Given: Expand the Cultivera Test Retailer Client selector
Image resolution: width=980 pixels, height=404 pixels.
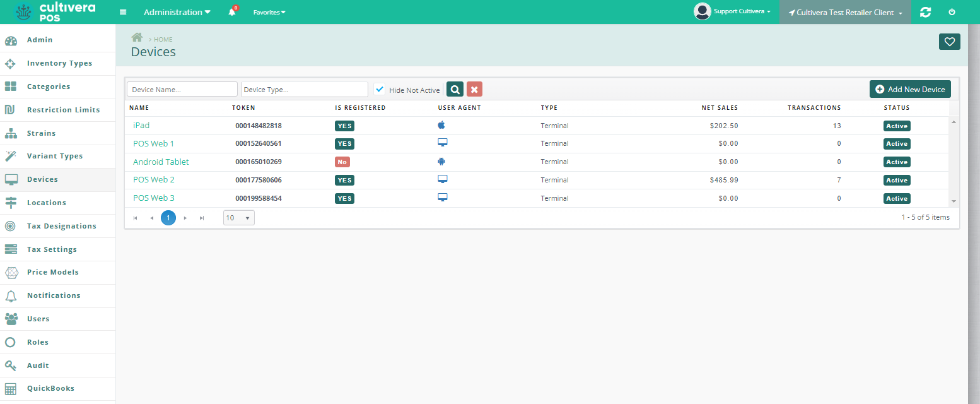Looking at the screenshot, I should (x=845, y=11).
